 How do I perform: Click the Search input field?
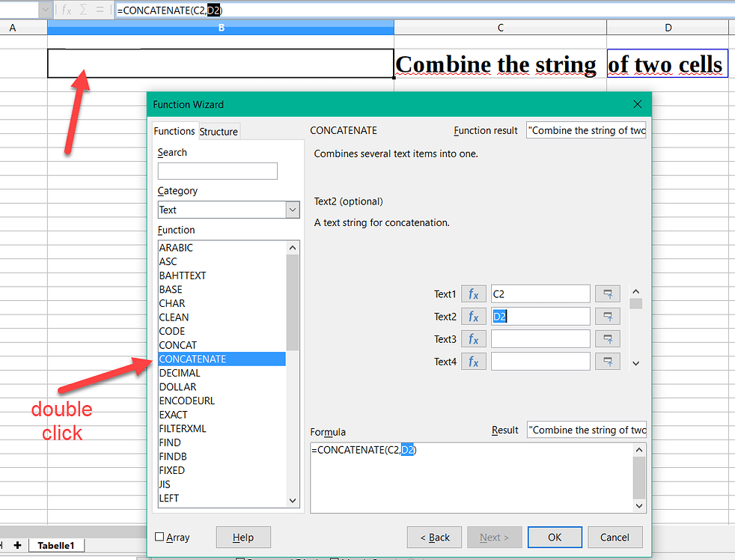217,171
